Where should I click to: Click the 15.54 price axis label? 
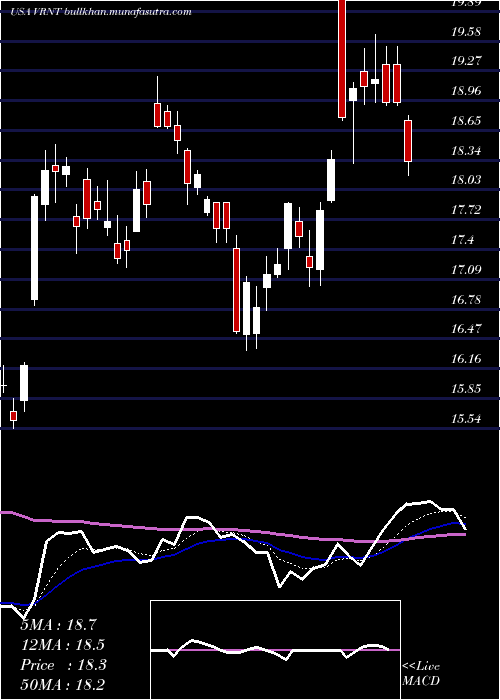click(466, 419)
